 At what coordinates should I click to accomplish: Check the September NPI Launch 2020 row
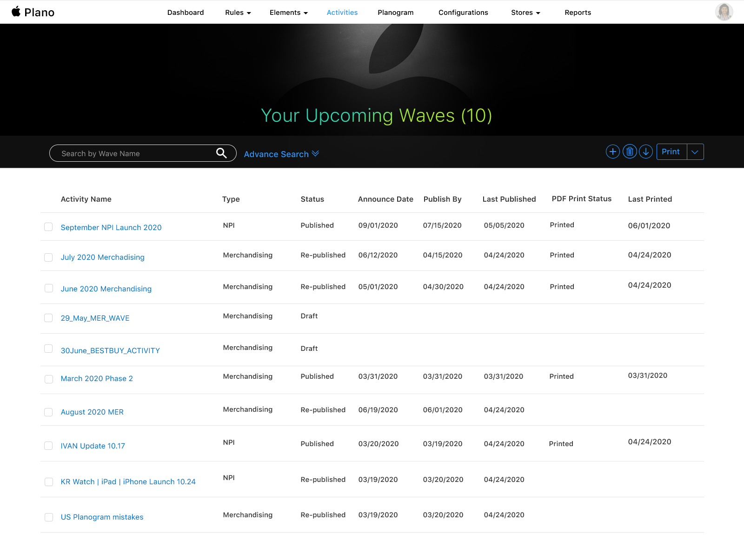[x=48, y=227]
